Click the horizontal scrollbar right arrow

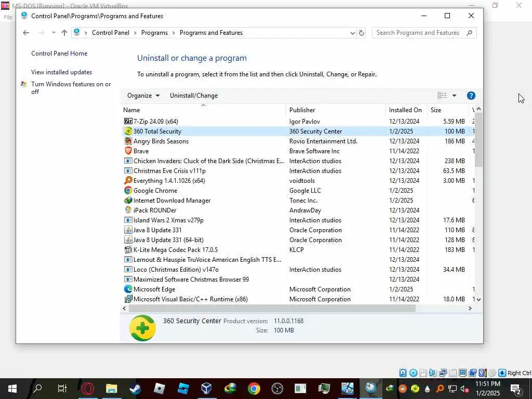(470, 309)
